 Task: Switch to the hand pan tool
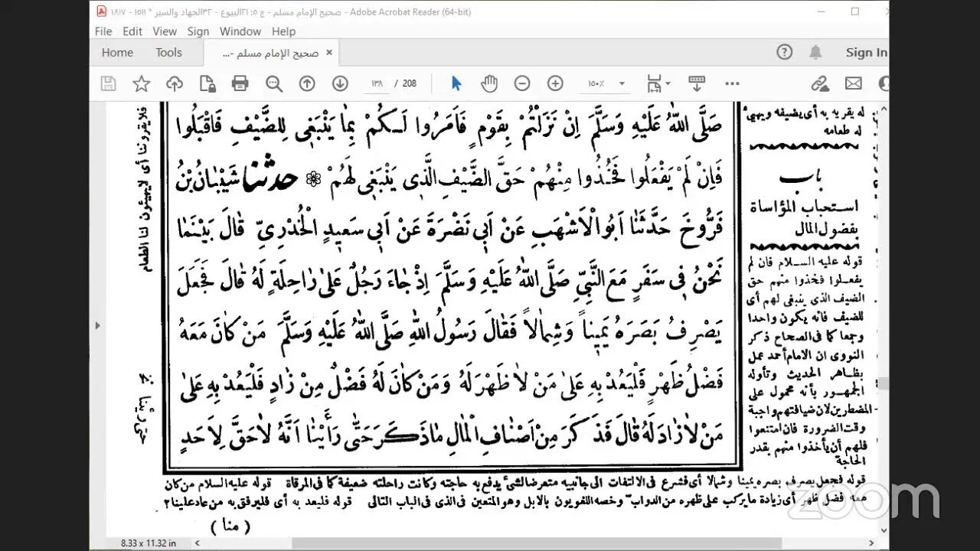click(489, 83)
